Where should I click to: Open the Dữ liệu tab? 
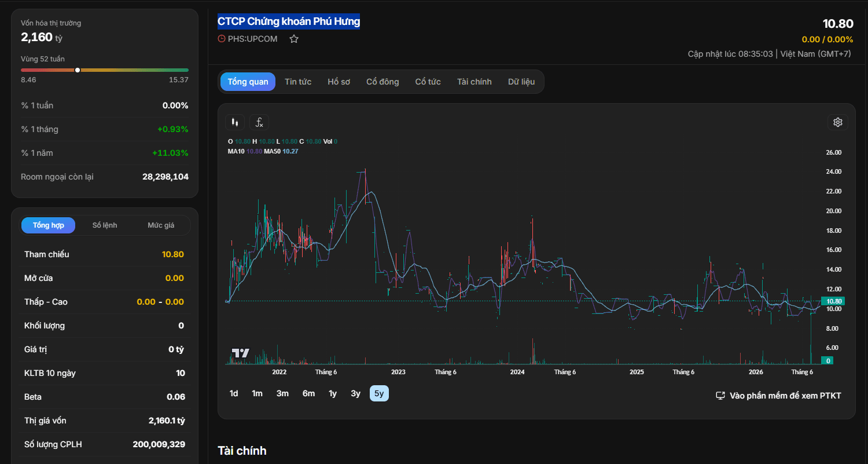521,82
